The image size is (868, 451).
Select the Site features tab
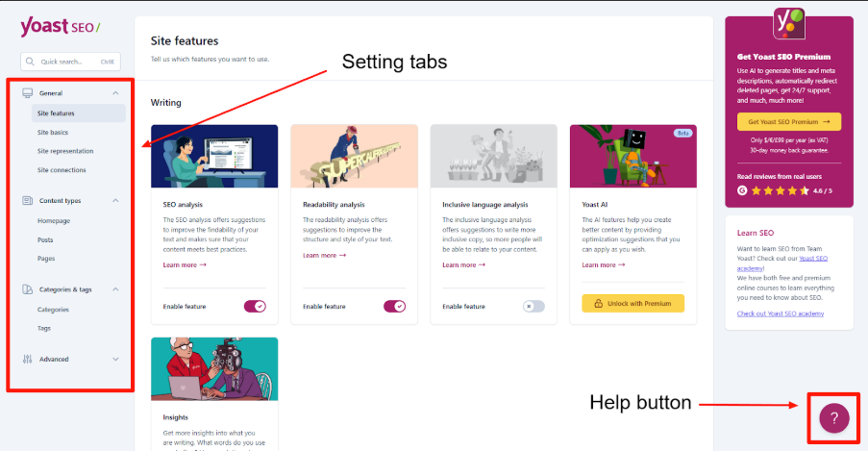[78, 113]
